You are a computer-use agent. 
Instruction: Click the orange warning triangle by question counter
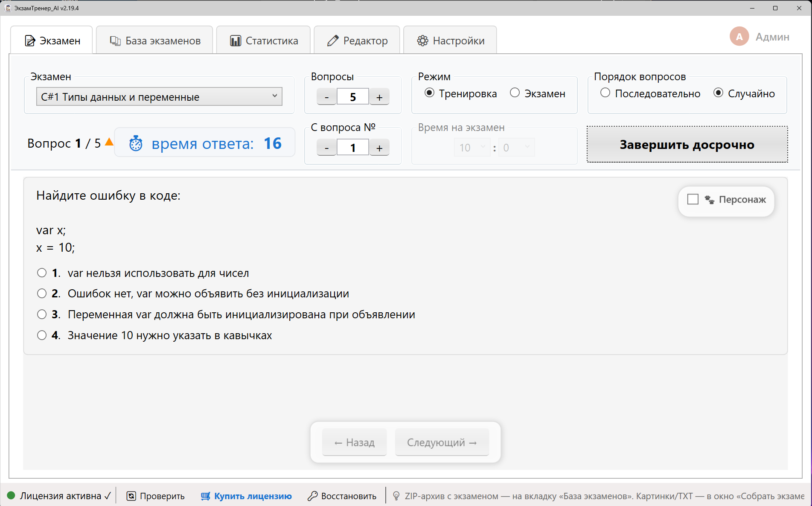point(109,142)
